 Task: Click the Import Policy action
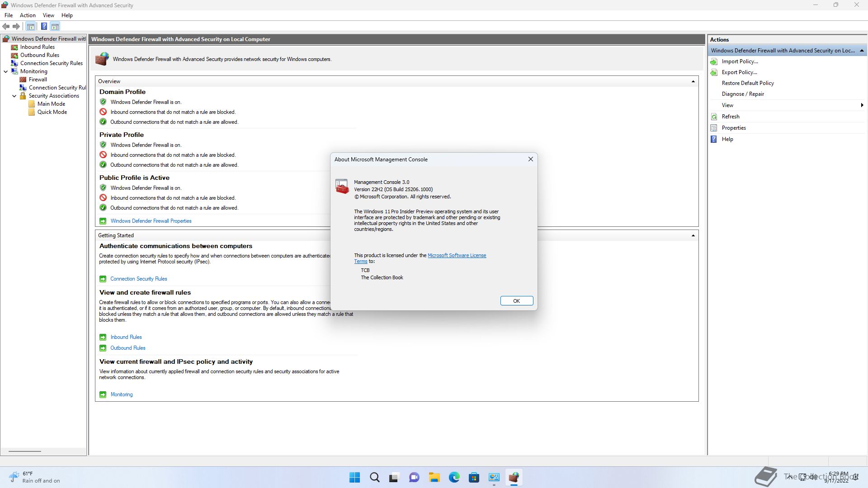[740, 61]
